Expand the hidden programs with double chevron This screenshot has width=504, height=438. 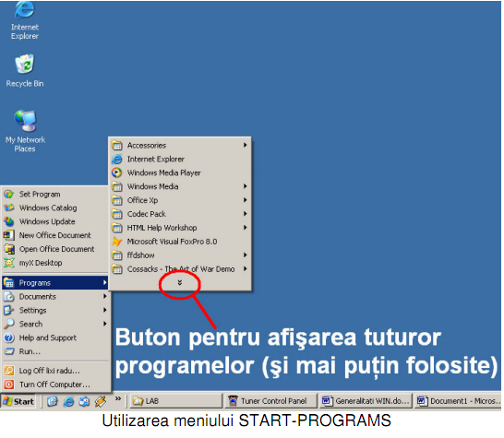point(180,282)
